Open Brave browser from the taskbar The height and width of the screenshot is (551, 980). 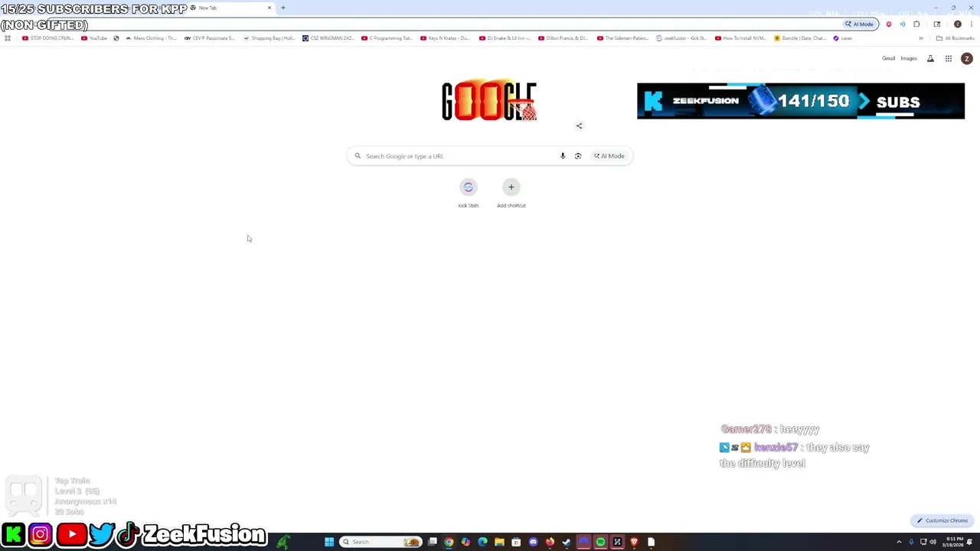point(634,542)
